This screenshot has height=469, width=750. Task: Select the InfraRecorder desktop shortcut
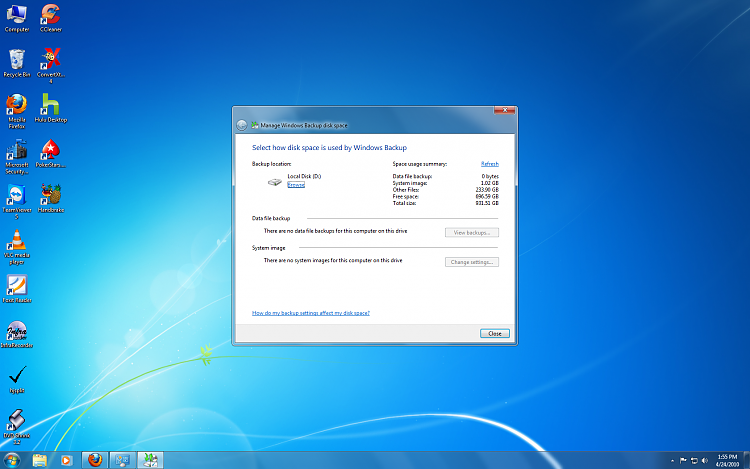(x=17, y=334)
